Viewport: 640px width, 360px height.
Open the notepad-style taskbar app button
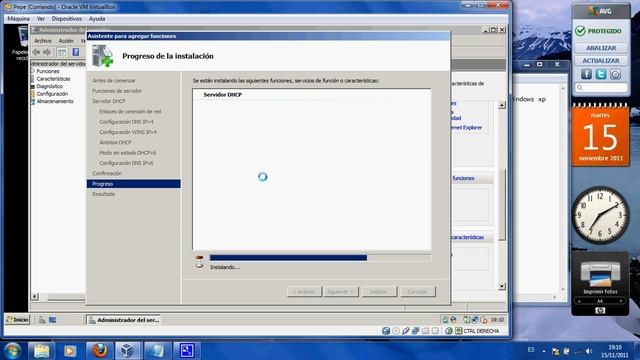click(x=157, y=351)
